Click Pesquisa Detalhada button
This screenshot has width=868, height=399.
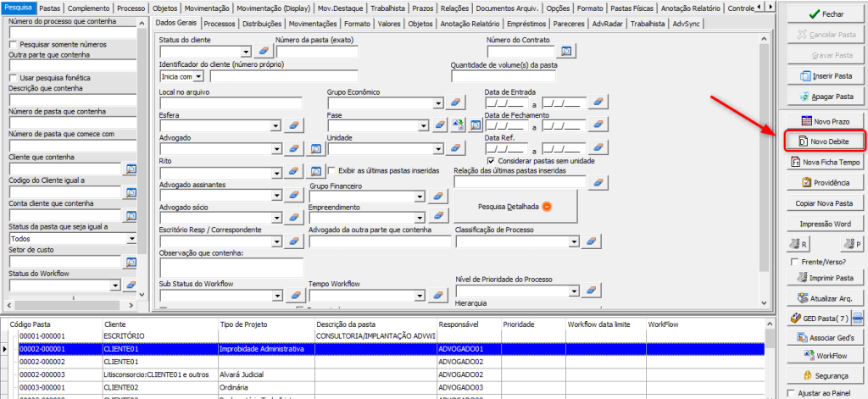(515, 207)
